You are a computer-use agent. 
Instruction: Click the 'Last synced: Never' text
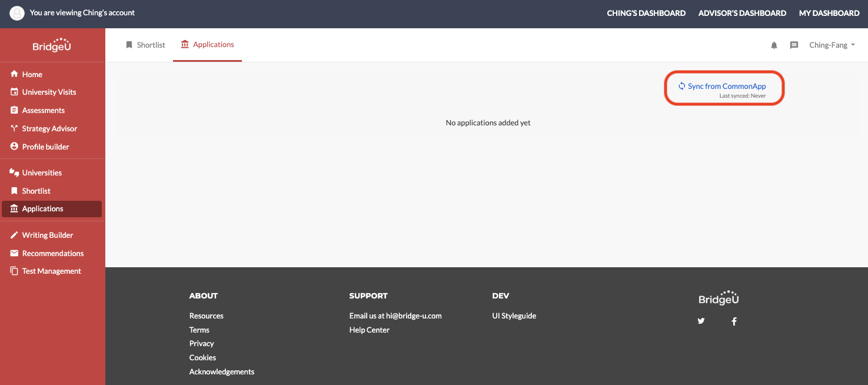point(743,96)
